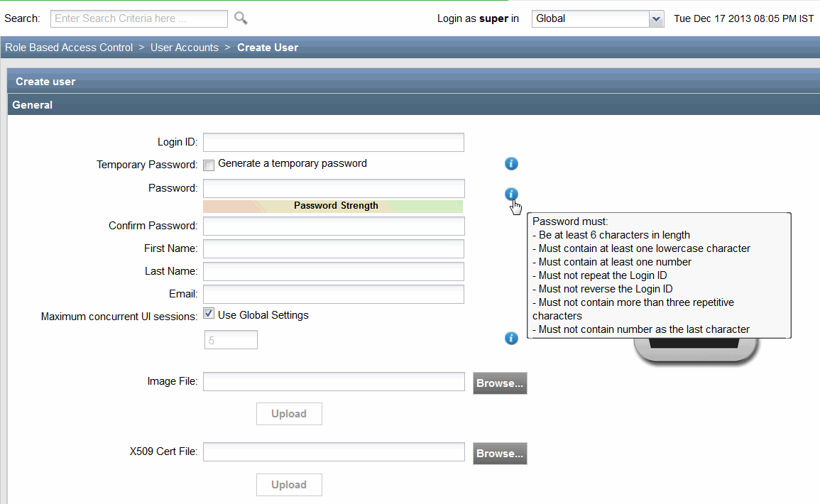Image resolution: width=820 pixels, height=504 pixels.
Task: Click the Global dropdown arrow
Action: pos(656,18)
